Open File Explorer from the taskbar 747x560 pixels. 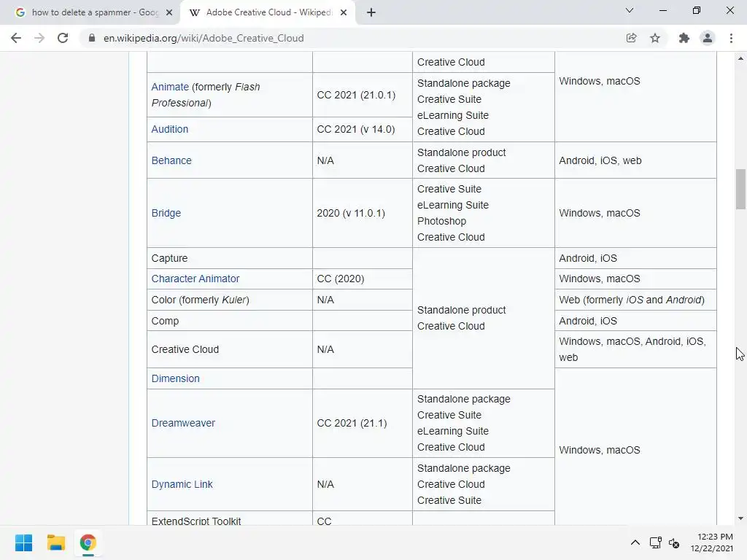tap(55, 542)
